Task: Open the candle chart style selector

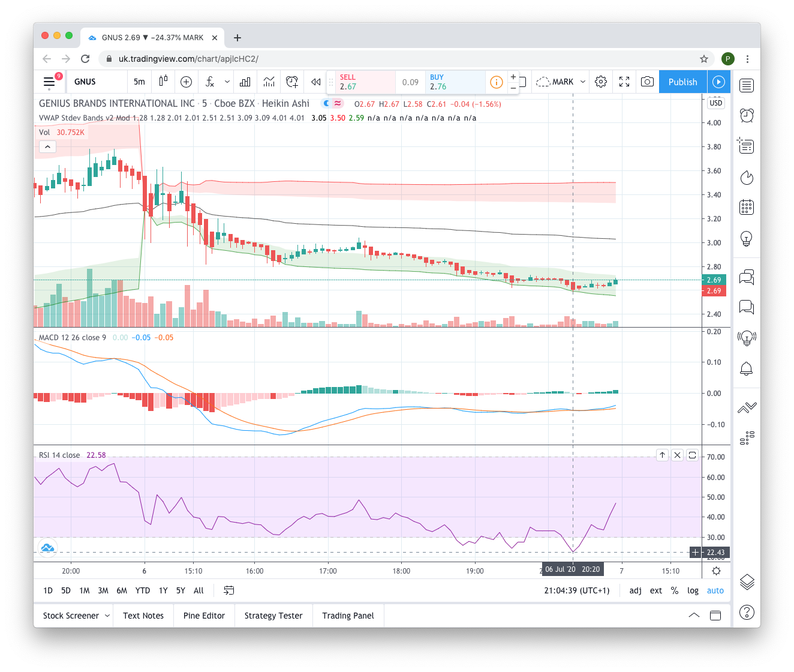Action: pyautogui.click(x=163, y=82)
